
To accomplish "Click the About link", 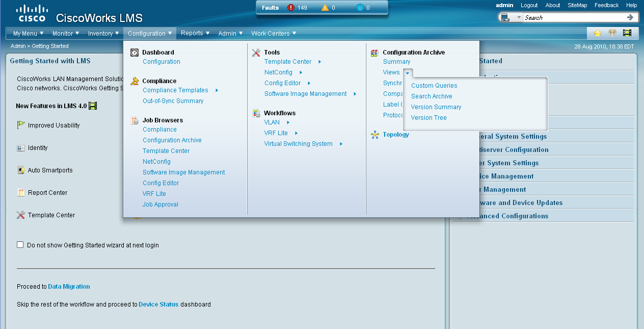I will (x=553, y=5).
